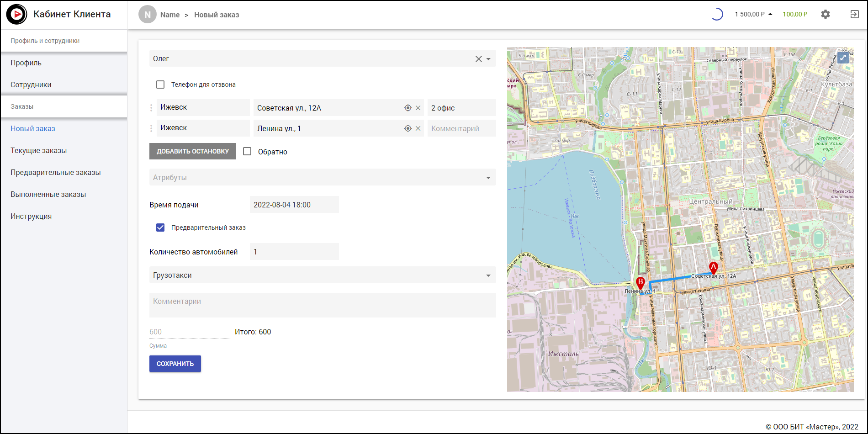Click map marker A
The width and height of the screenshot is (868, 434).
point(713,267)
